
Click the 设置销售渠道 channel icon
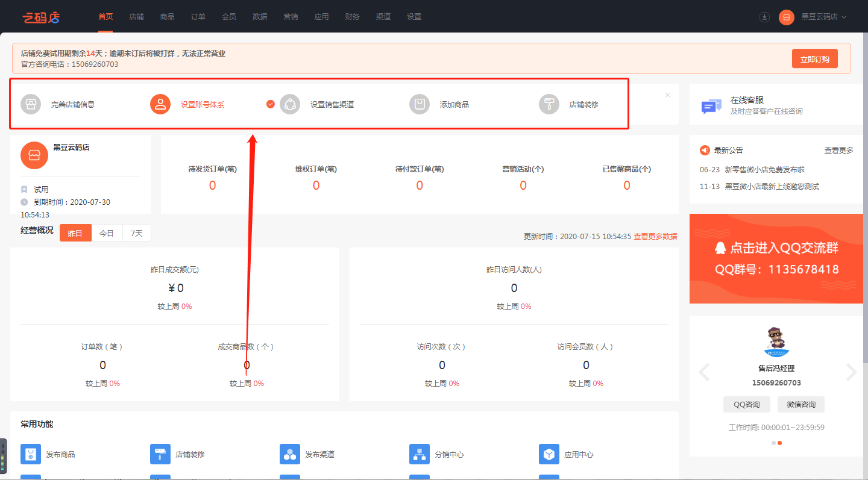(290, 104)
